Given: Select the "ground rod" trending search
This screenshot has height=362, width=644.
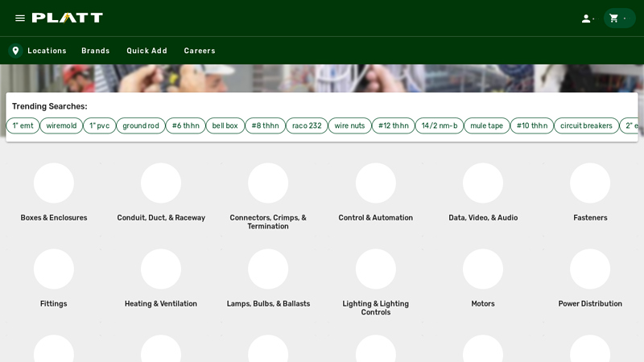Looking at the screenshot, I should point(141,125).
